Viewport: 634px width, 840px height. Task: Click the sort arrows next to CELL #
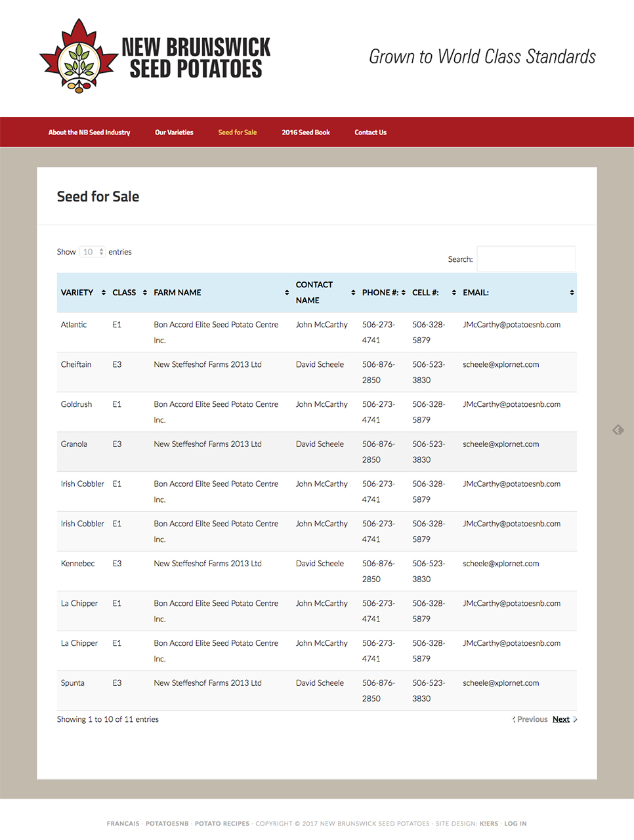(x=454, y=293)
